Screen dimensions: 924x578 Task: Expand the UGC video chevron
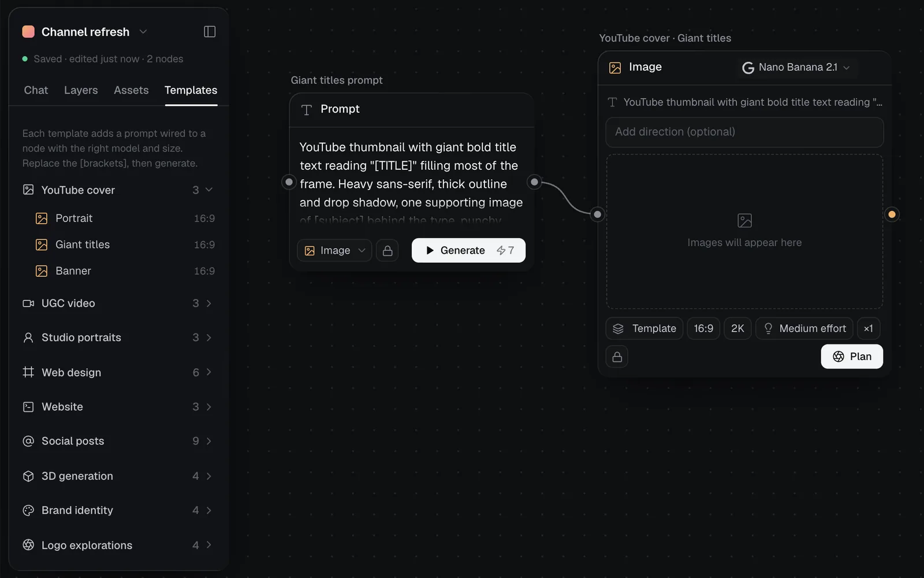(209, 303)
